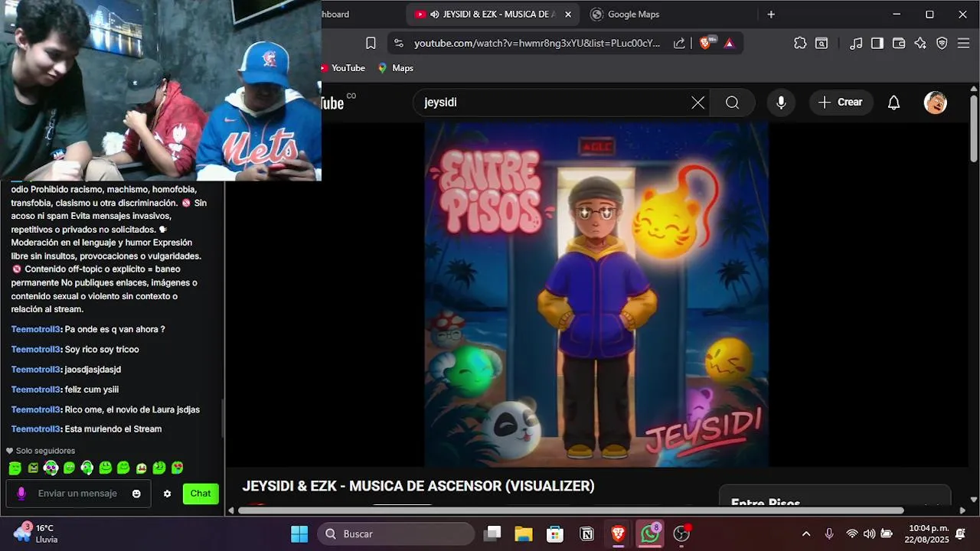
Task: Click the page vertical scrollbar thumb
Action: pyautogui.click(x=974, y=129)
